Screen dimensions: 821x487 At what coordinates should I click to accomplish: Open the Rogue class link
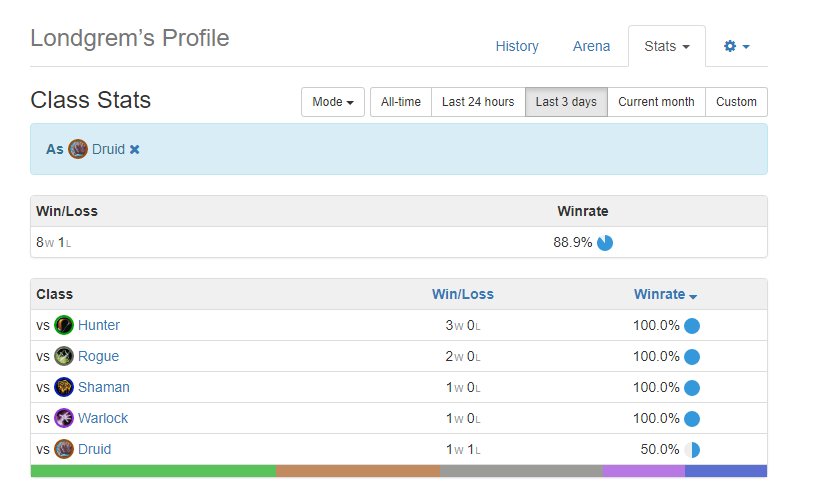(x=98, y=356)
